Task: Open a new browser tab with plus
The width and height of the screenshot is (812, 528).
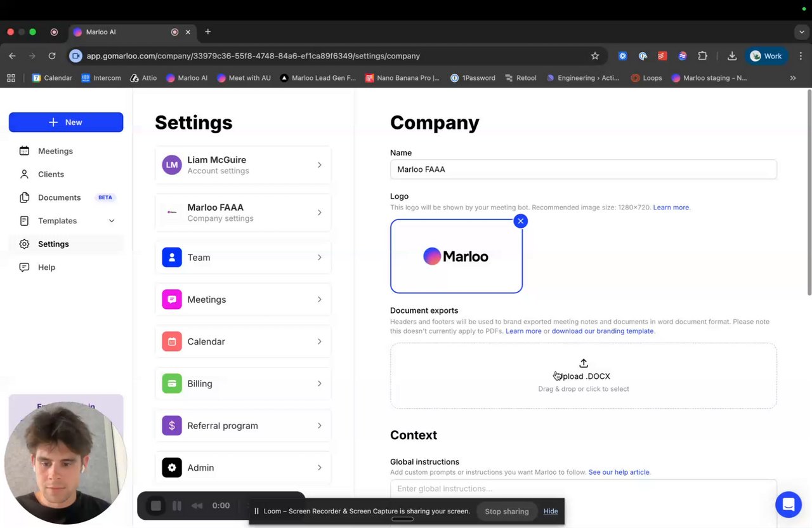Action: click(x=207, y=32)
